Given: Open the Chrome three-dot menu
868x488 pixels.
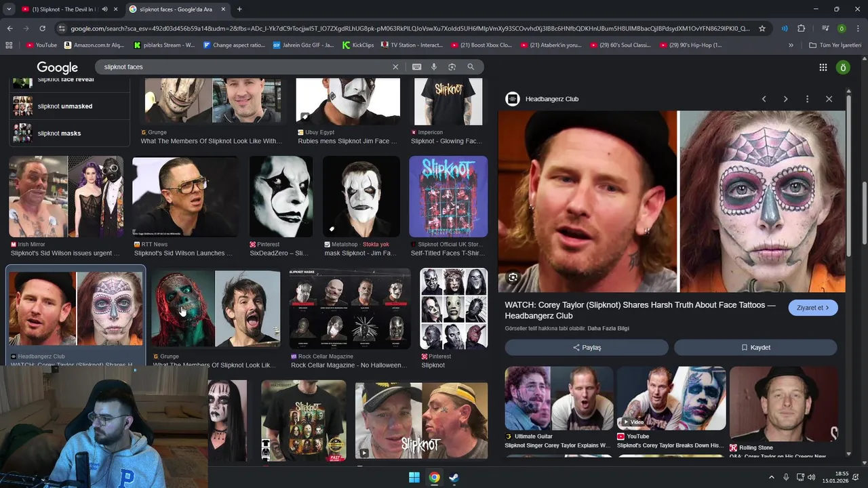Looking at the screenshot, I should pos(859,28).
